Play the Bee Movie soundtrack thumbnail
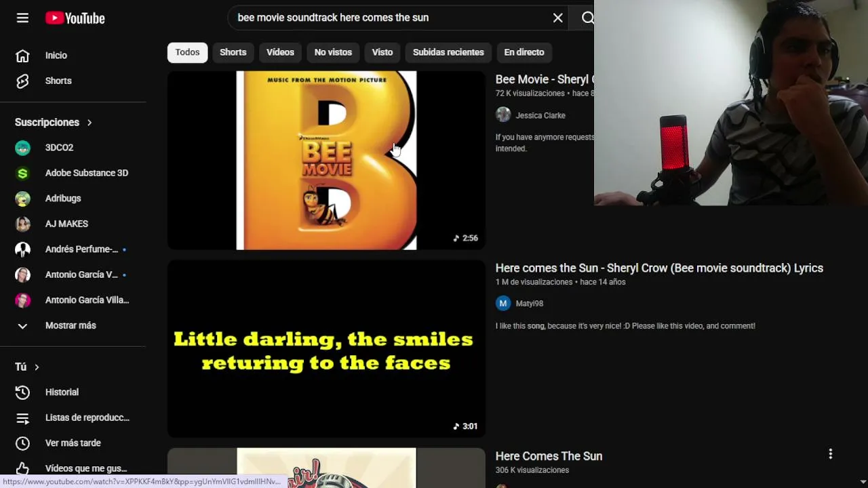Viewport: 868px width, 488px height. [x=326, y=161]
